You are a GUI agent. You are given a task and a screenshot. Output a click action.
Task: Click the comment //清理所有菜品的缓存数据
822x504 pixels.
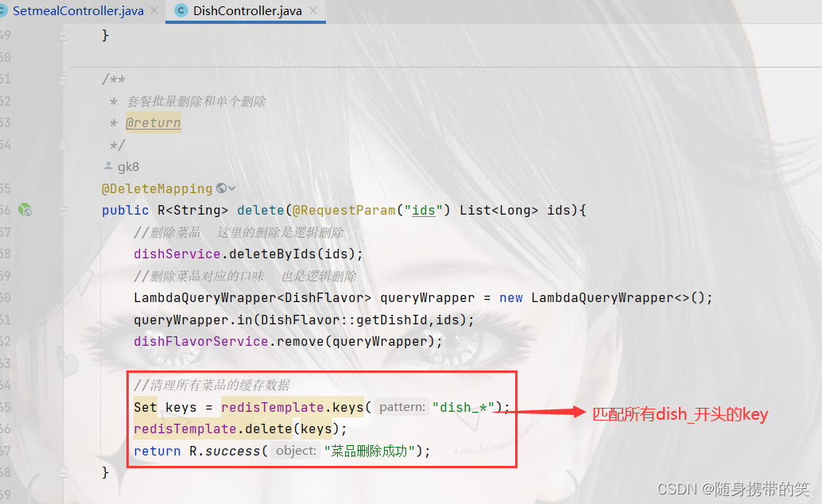(x=211, y=386)
